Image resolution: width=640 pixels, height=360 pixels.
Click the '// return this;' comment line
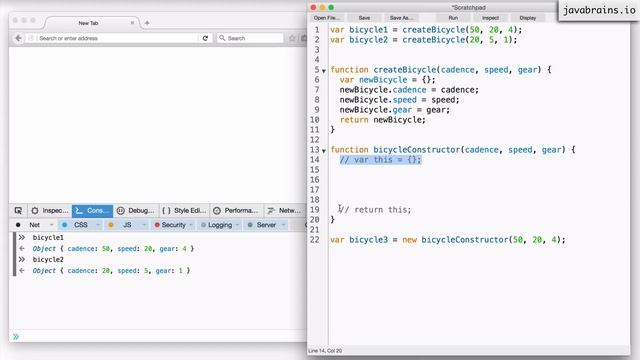coord(375,210)
